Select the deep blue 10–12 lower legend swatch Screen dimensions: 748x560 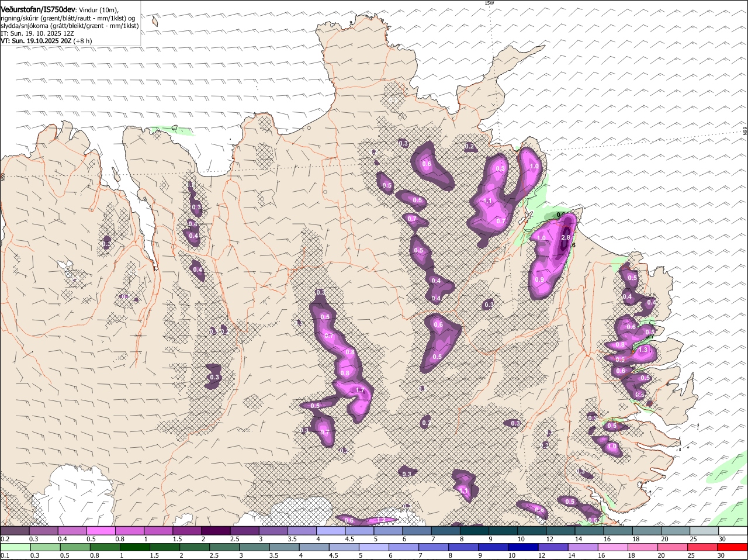pos(523,548)
